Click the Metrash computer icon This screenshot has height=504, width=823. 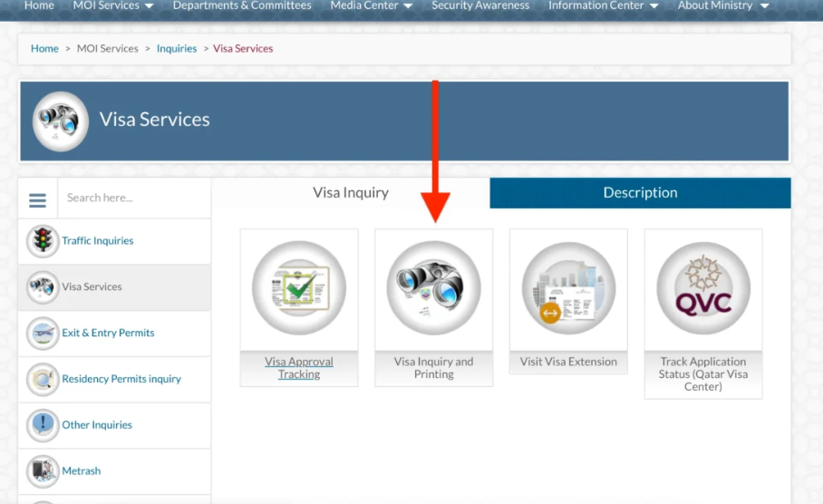(43, 471)
